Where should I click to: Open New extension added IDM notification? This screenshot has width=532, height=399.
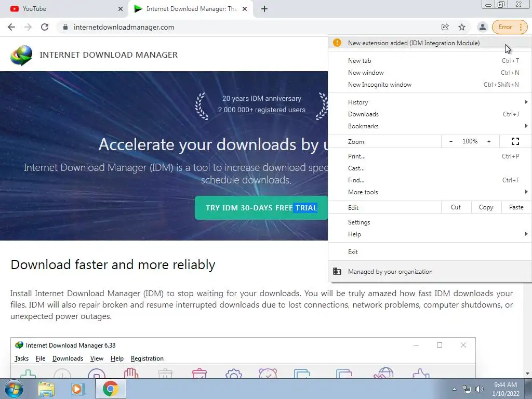tap(430, 43)
